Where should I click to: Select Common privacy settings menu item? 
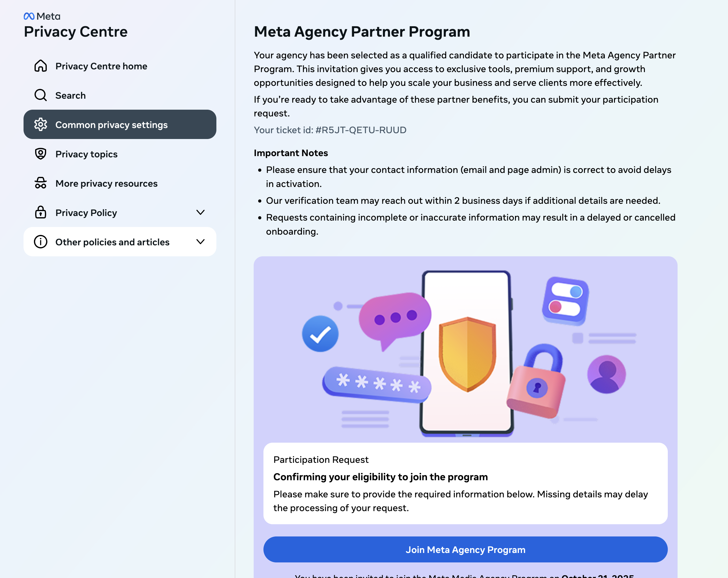[x=112, y=125]
